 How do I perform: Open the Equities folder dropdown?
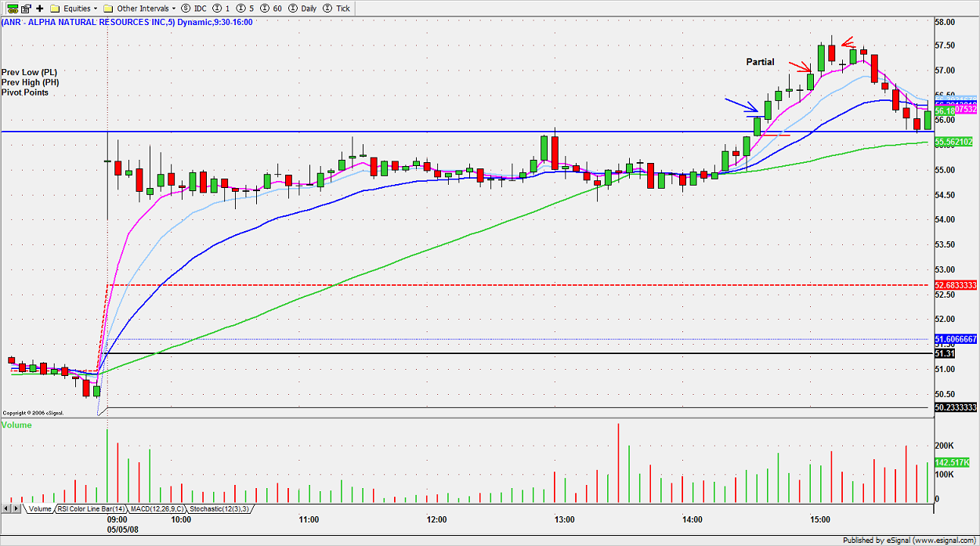74,8
